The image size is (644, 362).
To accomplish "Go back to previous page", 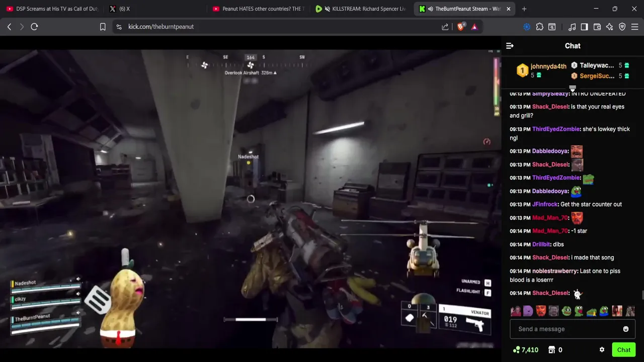I will click(9, 27).
